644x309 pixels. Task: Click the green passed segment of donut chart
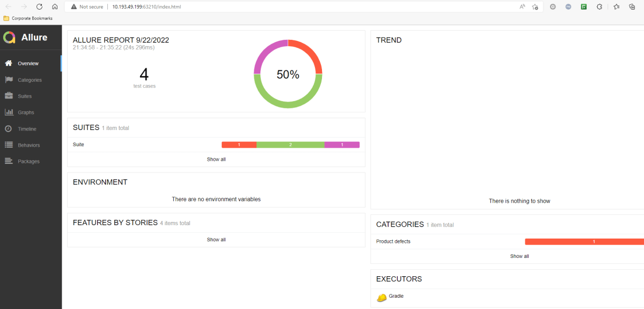(x=288, y=103)
